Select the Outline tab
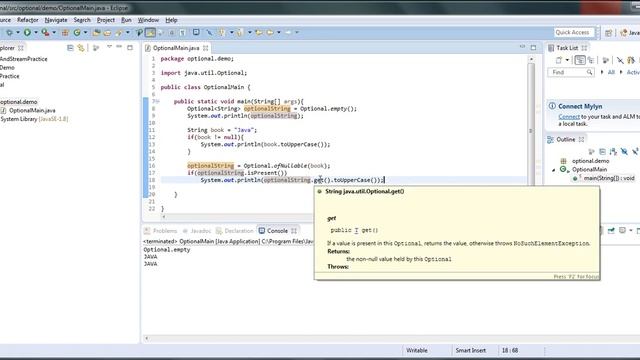 [x=566, y=140]
